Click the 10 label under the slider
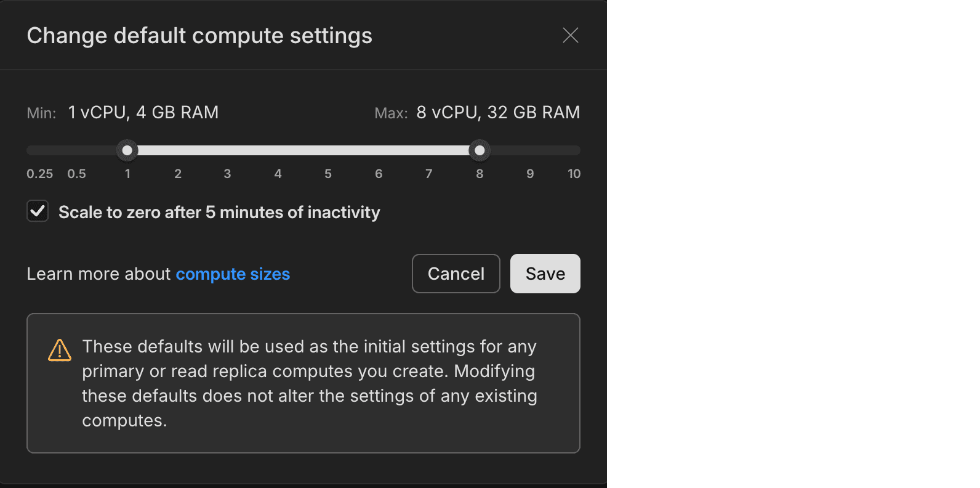The width and height of the screenshot is (980, 488). 574,173
